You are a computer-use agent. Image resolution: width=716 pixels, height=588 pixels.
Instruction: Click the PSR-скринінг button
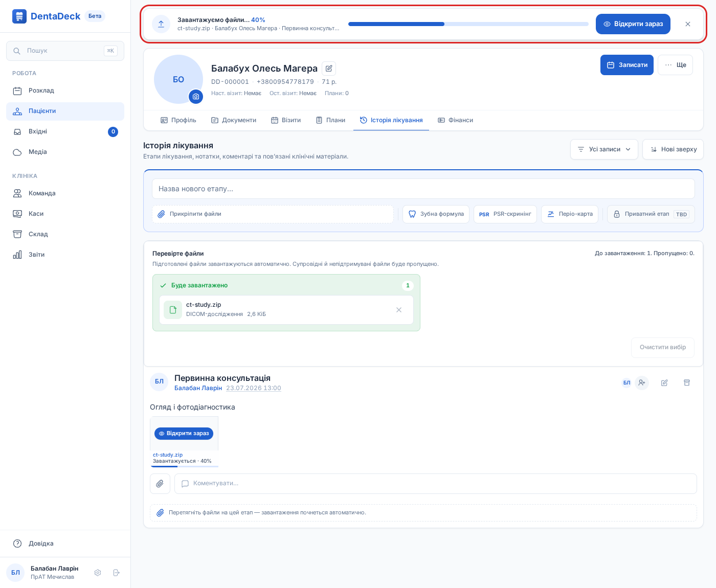[505, 214]
